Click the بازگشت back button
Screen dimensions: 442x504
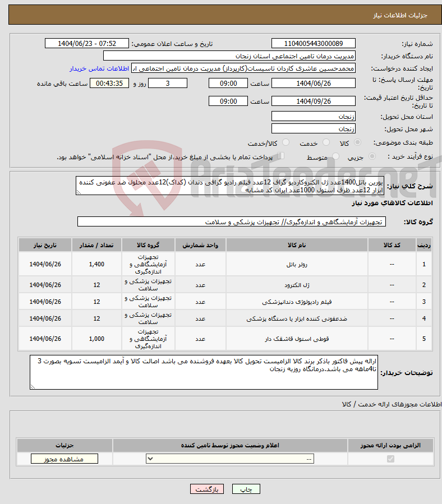pos(207,489)
